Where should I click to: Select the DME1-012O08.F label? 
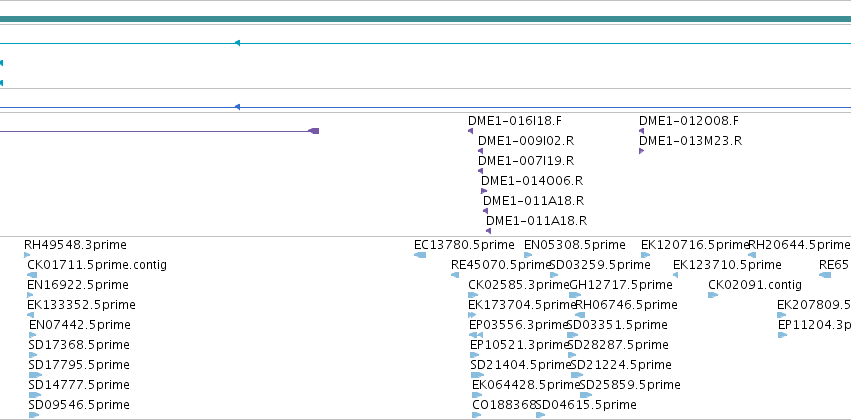[x=689, y=121]
